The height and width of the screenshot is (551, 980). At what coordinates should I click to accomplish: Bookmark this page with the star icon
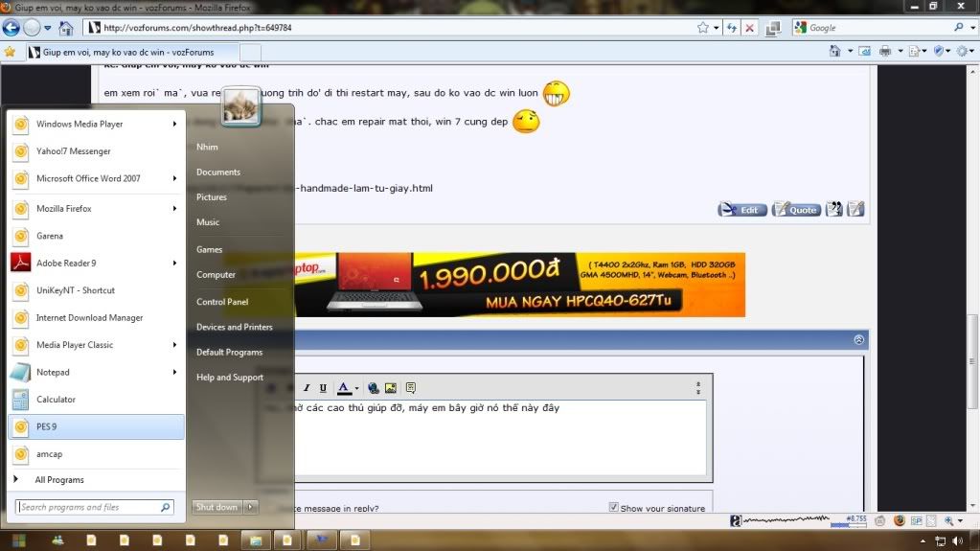pos(703,28)
